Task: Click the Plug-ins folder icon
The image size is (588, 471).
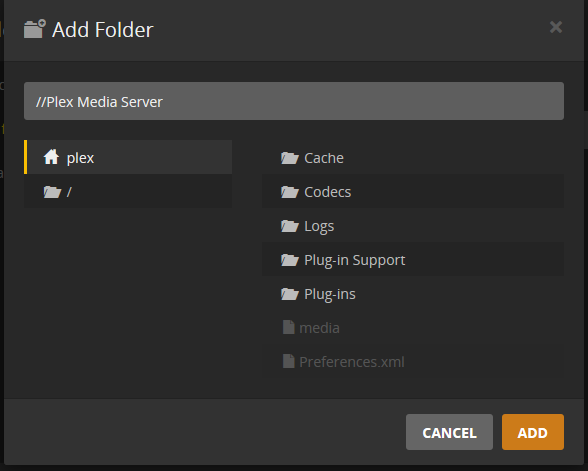Action: 290,294
